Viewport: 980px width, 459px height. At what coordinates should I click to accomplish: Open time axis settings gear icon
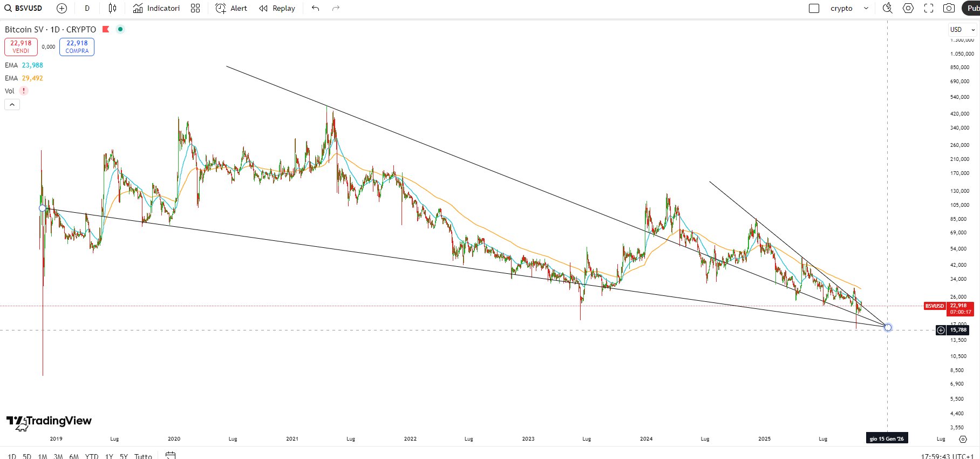pos(963,439)
